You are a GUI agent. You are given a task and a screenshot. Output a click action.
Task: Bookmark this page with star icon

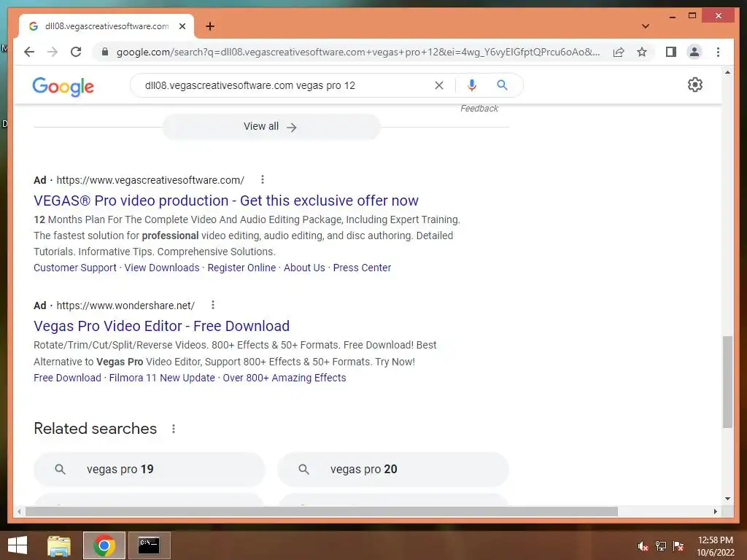[642, 52]
